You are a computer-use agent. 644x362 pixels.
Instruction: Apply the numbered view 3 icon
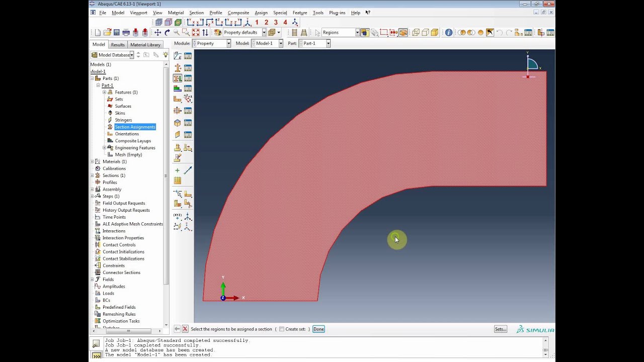pyautogui.click(x=276, y=22)
